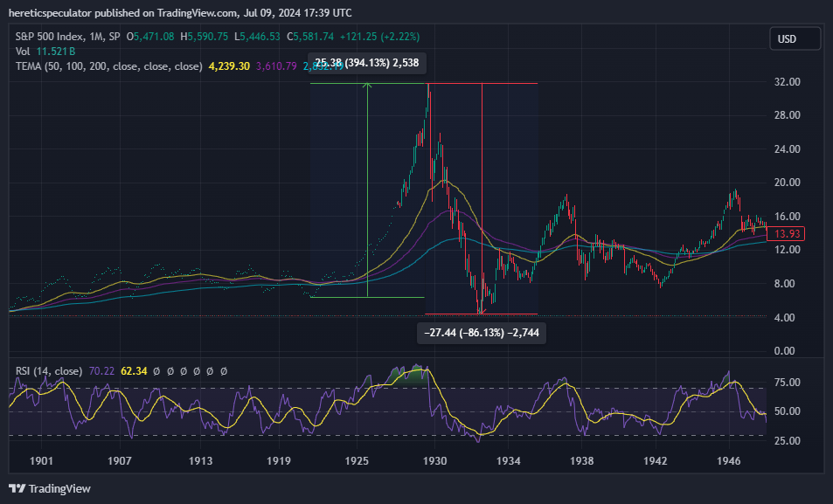Click the yellow RSI average value 62.34

pos(134,371)
